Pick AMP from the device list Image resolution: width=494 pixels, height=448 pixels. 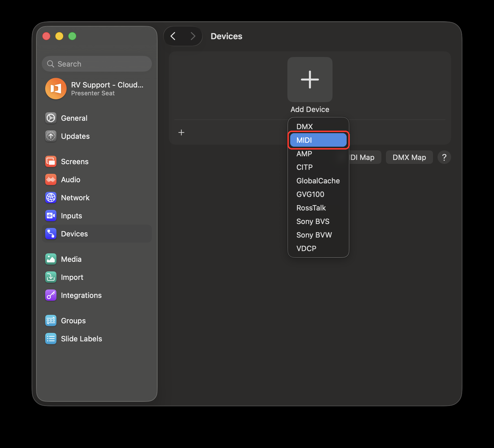[318, 153]
